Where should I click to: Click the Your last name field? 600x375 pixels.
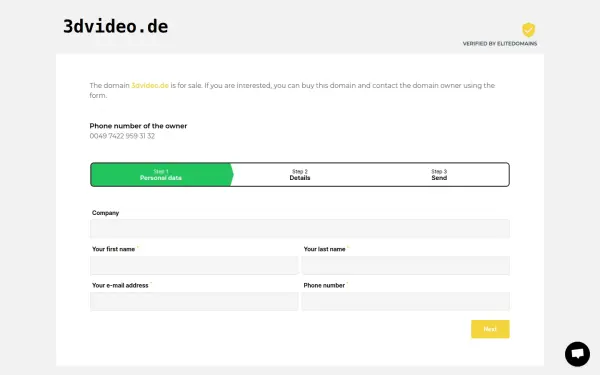[406, 265]
